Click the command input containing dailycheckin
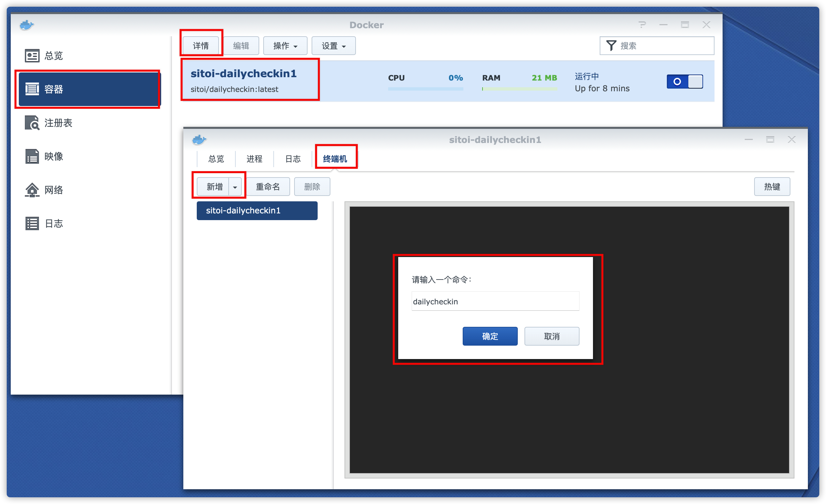Screen dimensions: 826x504 495,301
